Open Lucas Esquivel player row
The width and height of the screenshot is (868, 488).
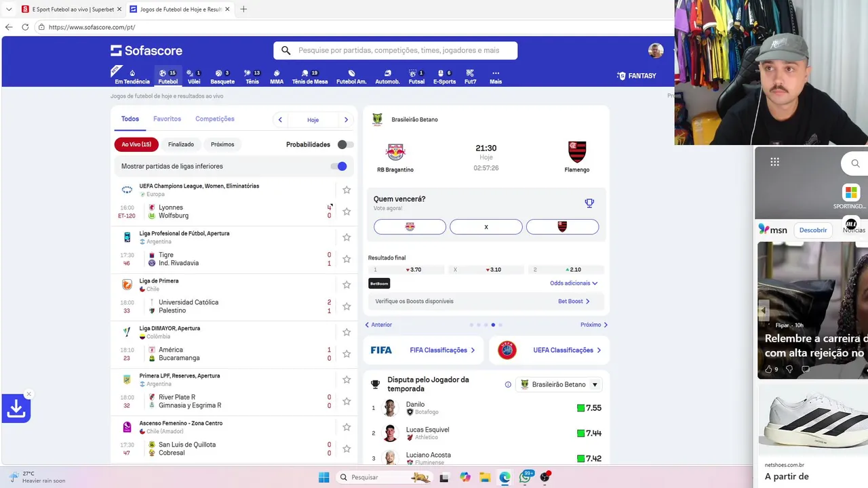click(486, 433)
